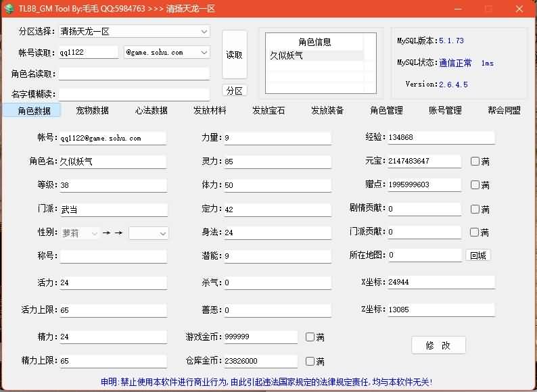Click the 精力上限 field
Viewport: 537px width, 392px height.
click(x=113, y=361)
